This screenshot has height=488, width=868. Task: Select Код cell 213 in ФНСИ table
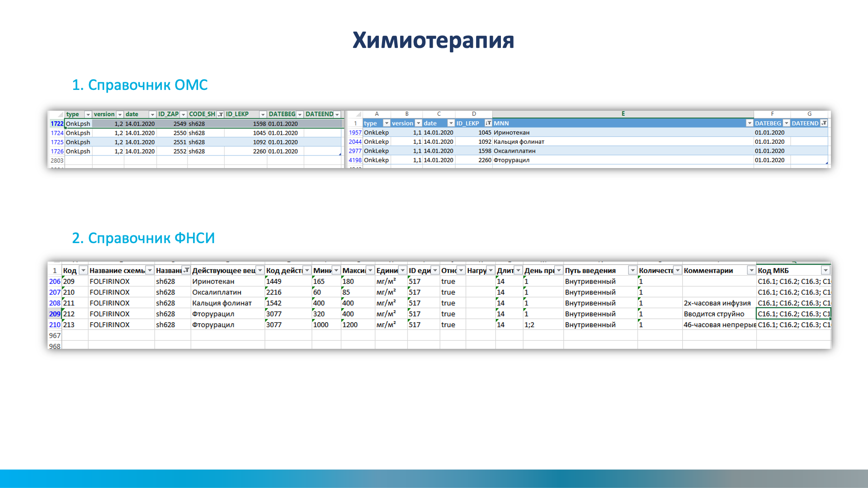75,325
